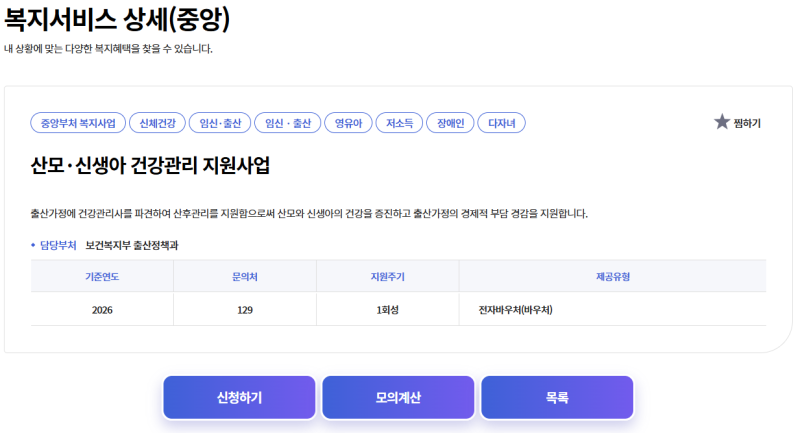Select the 신체건강 tag

[157, 123]
